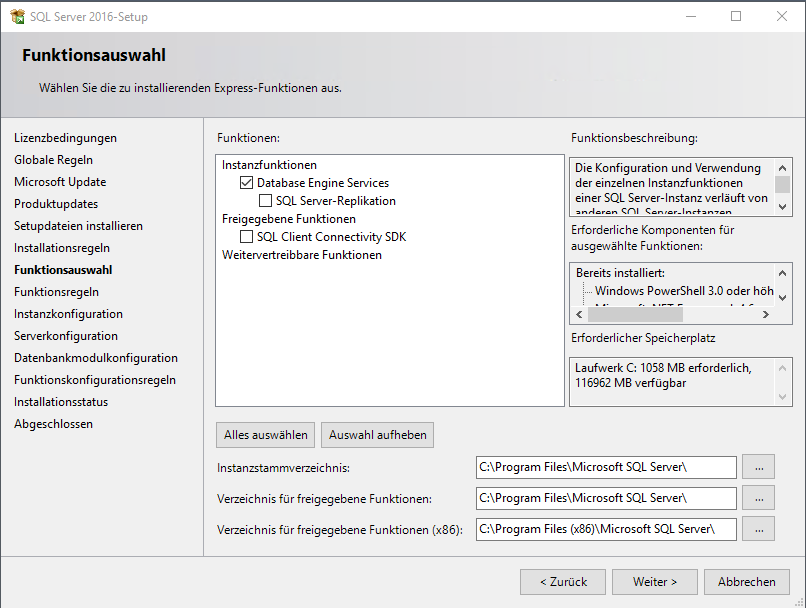Select the Freigegebene Funktionen tree node
806x608 pixels.
tap(288, 219)
